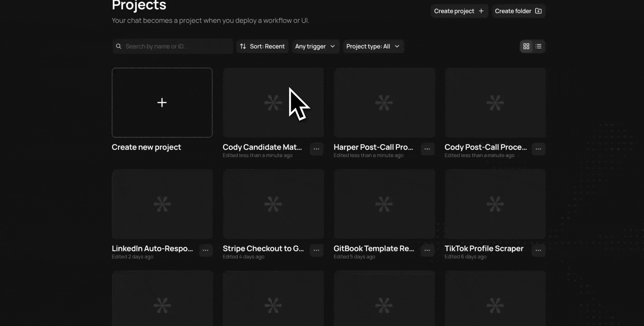644x326 pixels.
Task: Open options menu for Cody Candidate Mat... project
Action: [316, 149]
